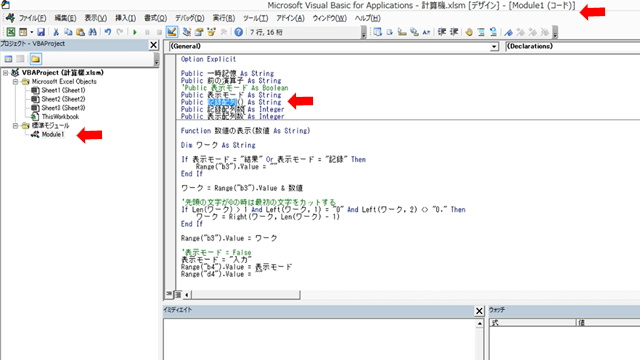Click the binoculars Find icon
The height and width of the screenshot is (360, 640).
tap(93, 32)
